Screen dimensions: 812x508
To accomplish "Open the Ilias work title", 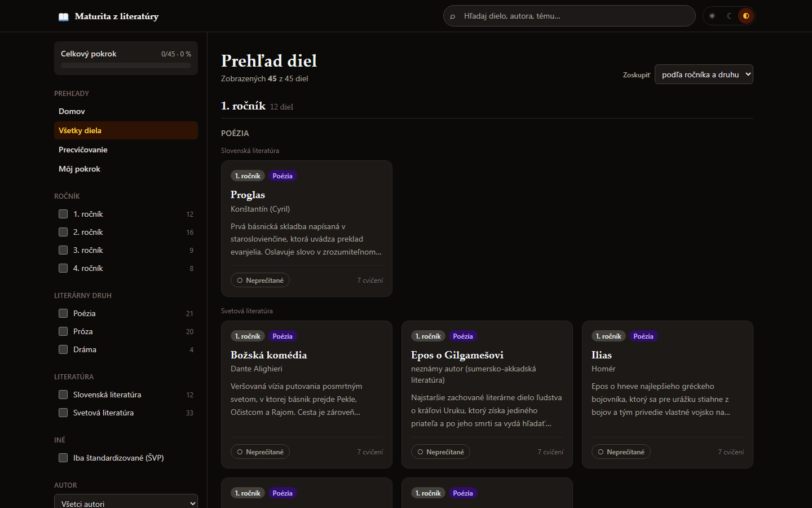I will [601, 355].
